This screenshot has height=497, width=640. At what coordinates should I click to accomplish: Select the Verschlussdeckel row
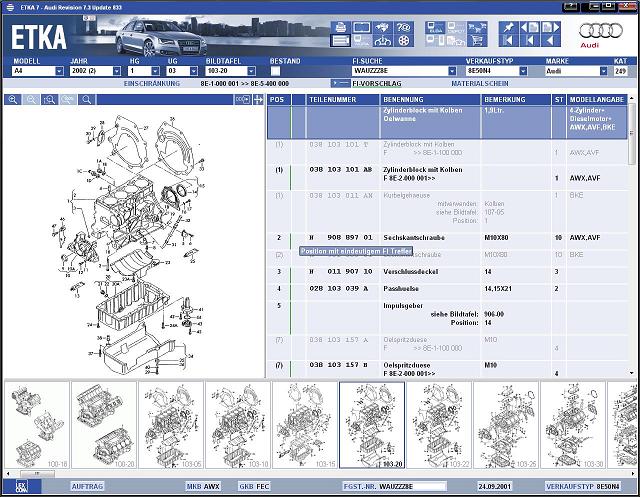[447, 272]
